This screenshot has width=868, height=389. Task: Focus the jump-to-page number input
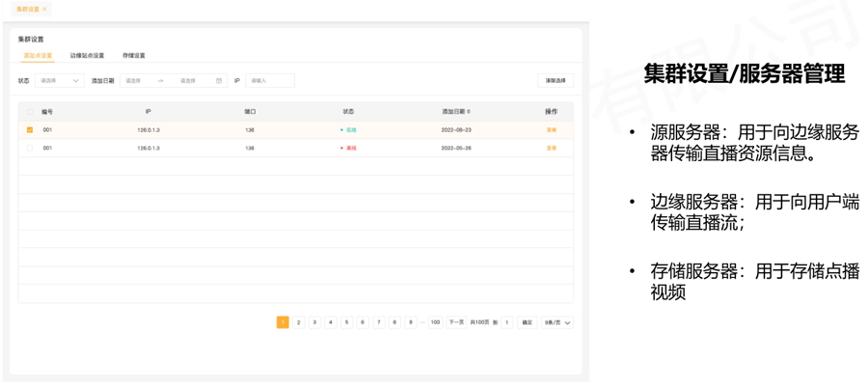pos(507,322)
